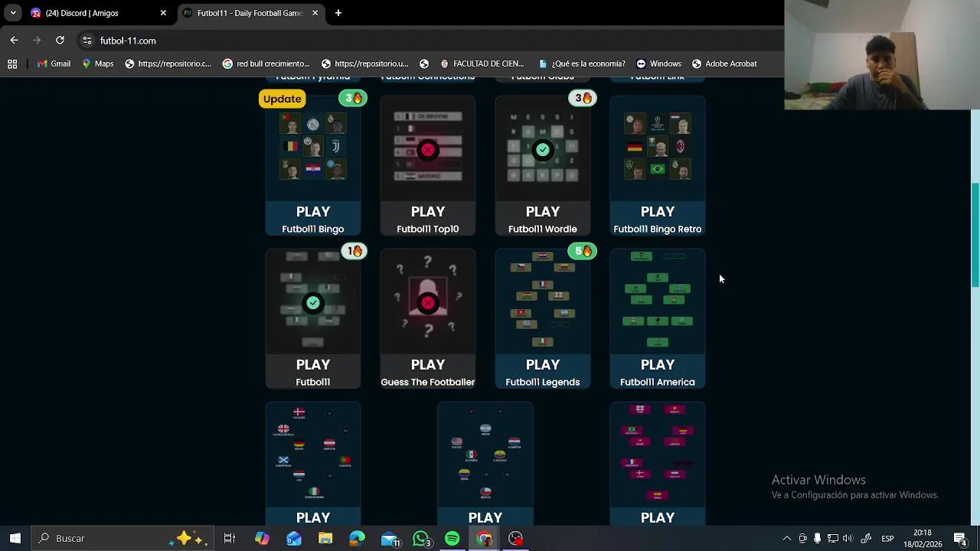Image resolution: width=980 pixels, height=551 pixels.
Task: Switch to Chrome on the taskbar
Action: [x=485, y=538]
